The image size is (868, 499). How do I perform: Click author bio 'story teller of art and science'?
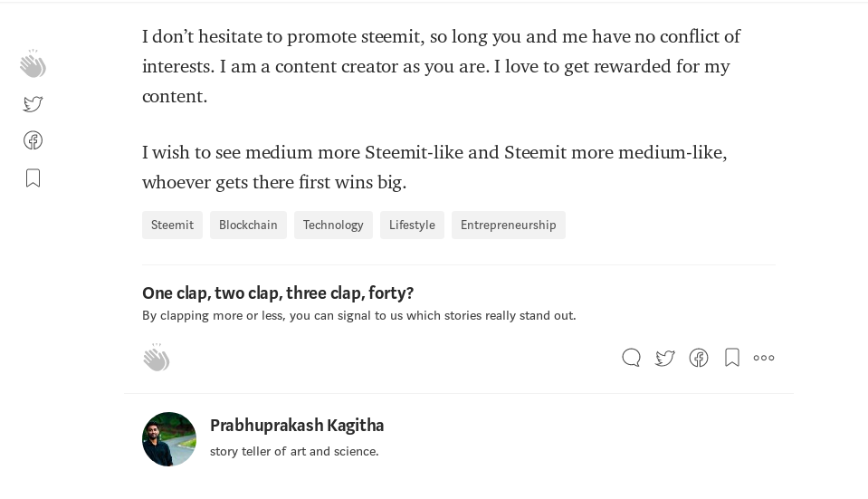(x=294, y=451)
